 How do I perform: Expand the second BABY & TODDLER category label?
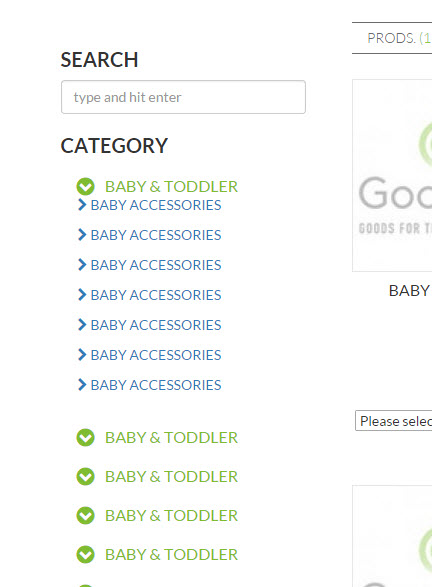click(x=171, y=438)
